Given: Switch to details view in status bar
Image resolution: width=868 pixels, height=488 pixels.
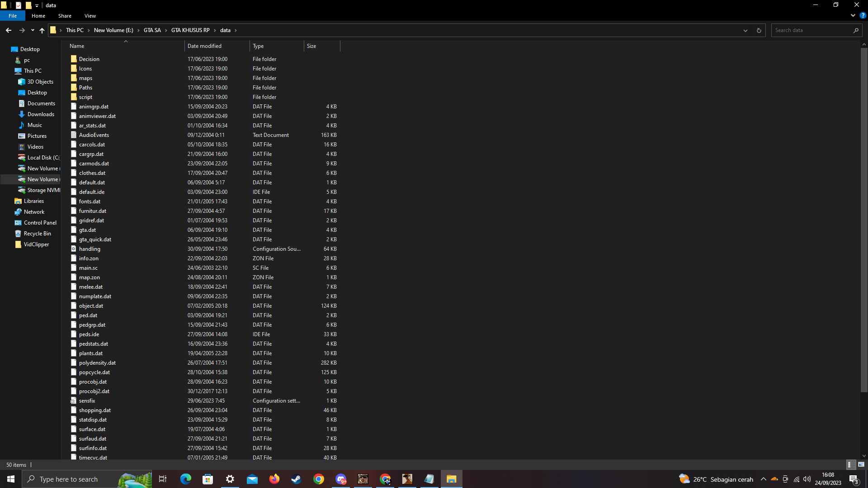Looking at the screenshot, I should point(849,465).
